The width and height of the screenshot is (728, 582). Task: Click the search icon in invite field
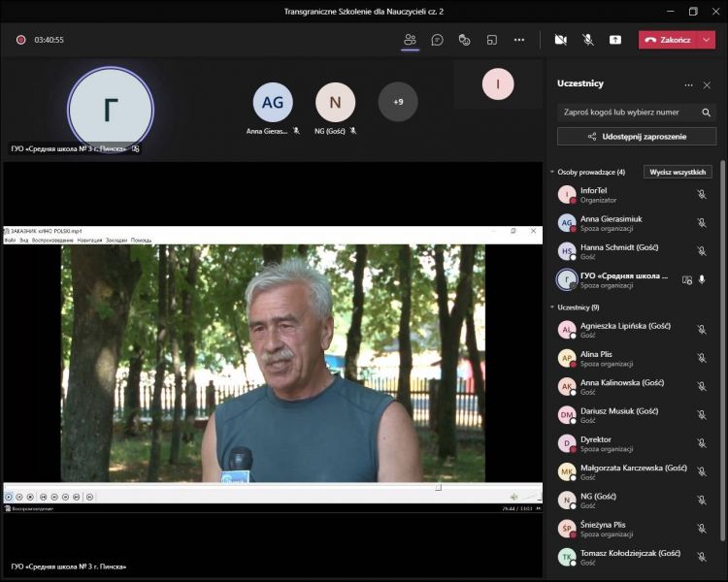[705, 113]
